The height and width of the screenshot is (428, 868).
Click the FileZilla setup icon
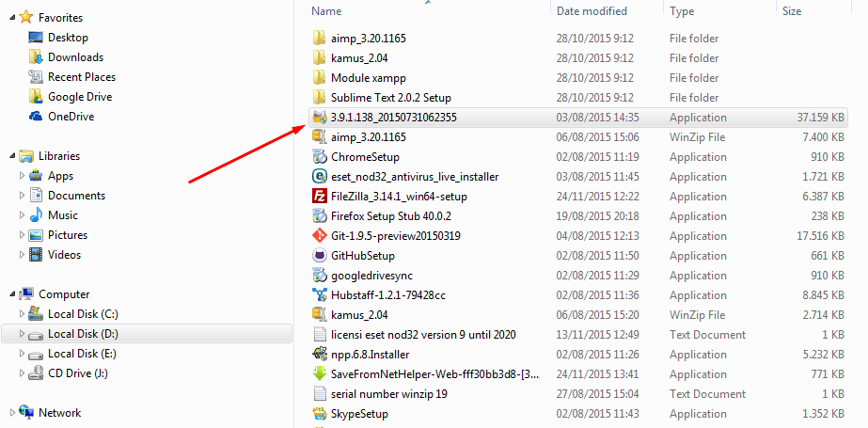(x=319, y=196)
